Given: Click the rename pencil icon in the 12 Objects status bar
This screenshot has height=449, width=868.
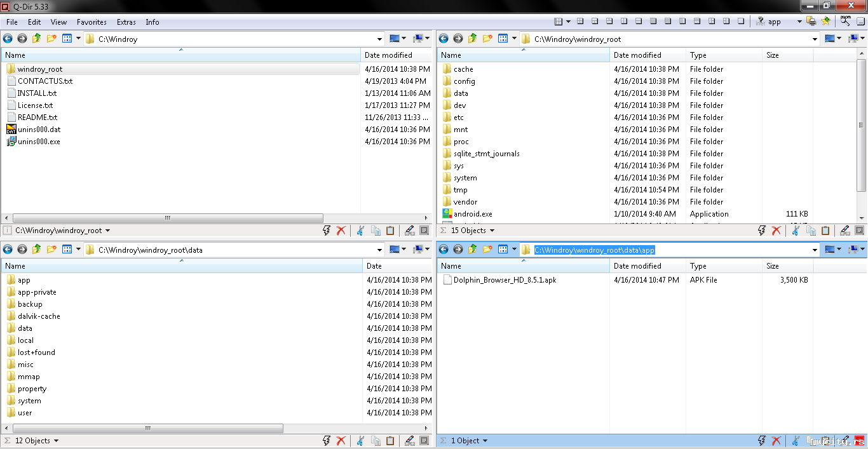Looking at the screenshot, I should point(410,440).
